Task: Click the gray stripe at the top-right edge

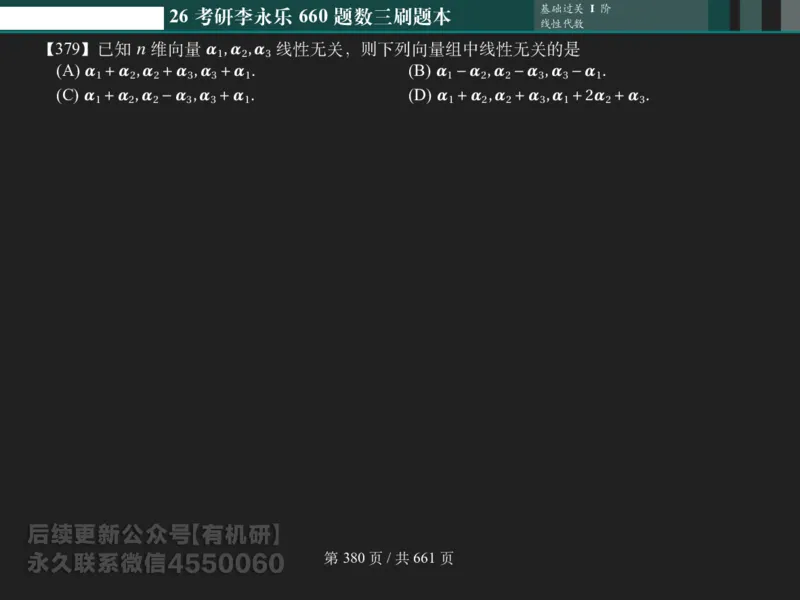Action: (x=750, y=15)
